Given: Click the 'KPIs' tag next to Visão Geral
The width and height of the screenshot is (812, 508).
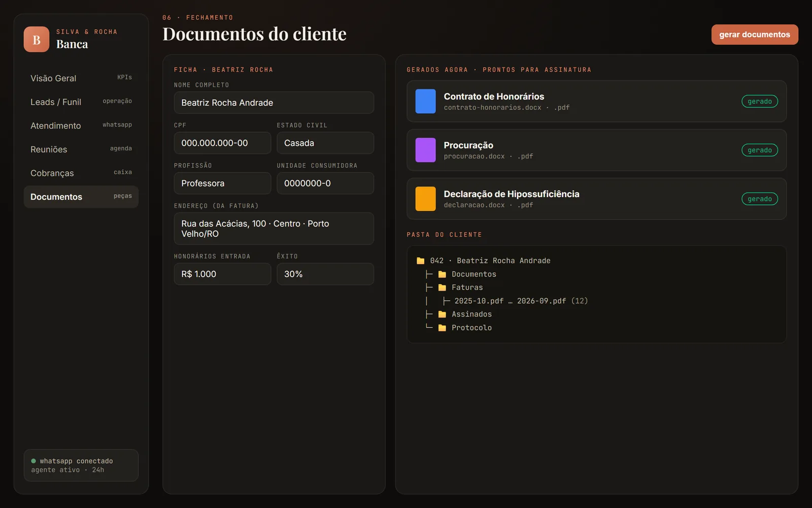Looking at the screenshot, I should (124, 77).
